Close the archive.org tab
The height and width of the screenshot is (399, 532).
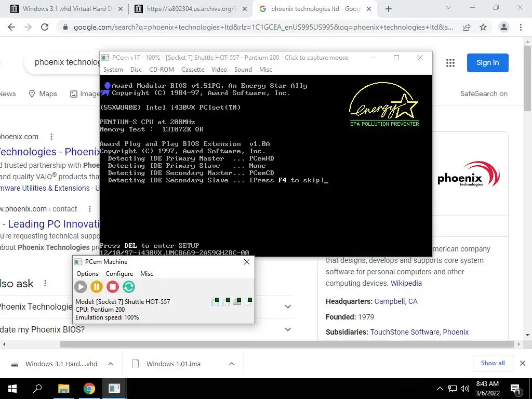pos(245,9)
